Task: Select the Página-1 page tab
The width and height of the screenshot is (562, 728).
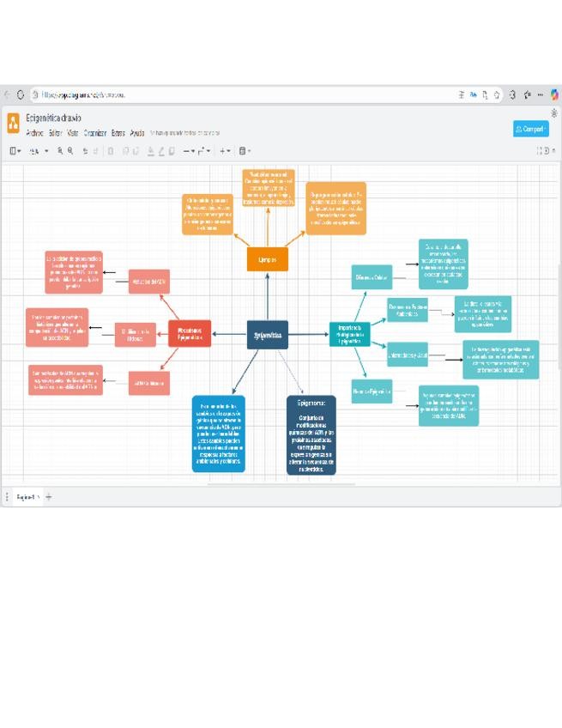Action: [x=26, y=497]
